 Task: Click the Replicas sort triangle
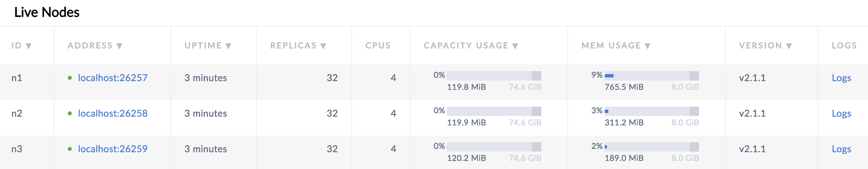(x=323, y=46)
